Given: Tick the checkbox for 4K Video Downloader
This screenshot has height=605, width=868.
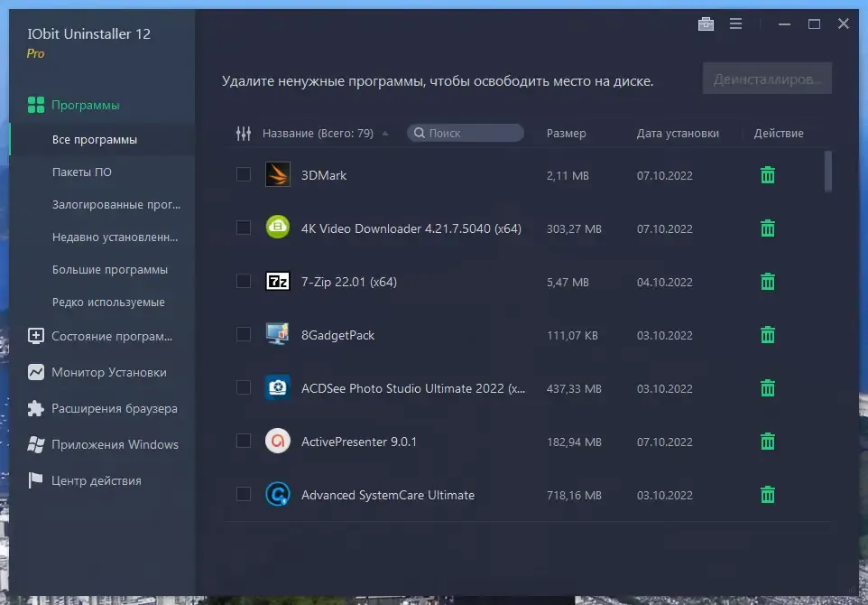Looking at the screenshot, I should [x=244, y=228].
